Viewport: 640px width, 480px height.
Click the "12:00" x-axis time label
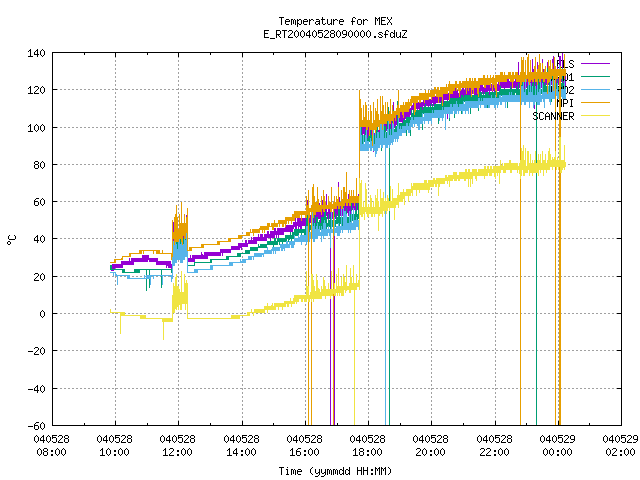(x=178, y=452)
